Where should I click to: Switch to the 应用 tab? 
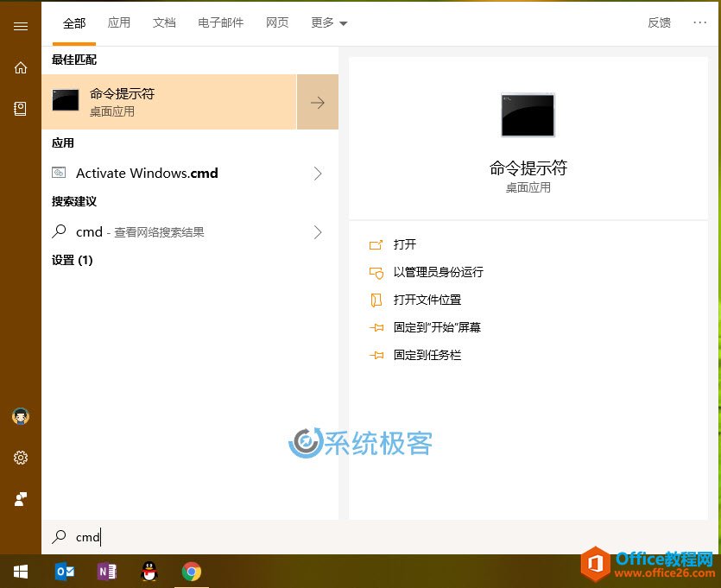click(119, 22)
